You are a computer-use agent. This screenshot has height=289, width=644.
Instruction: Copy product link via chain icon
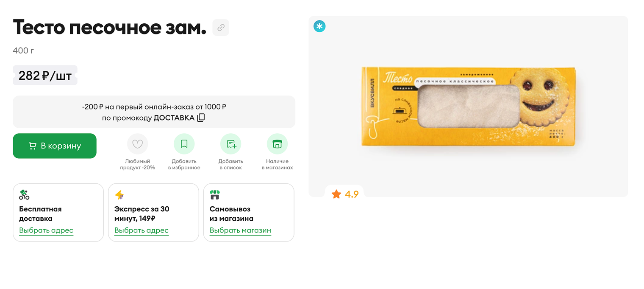(x=221, y=28)
